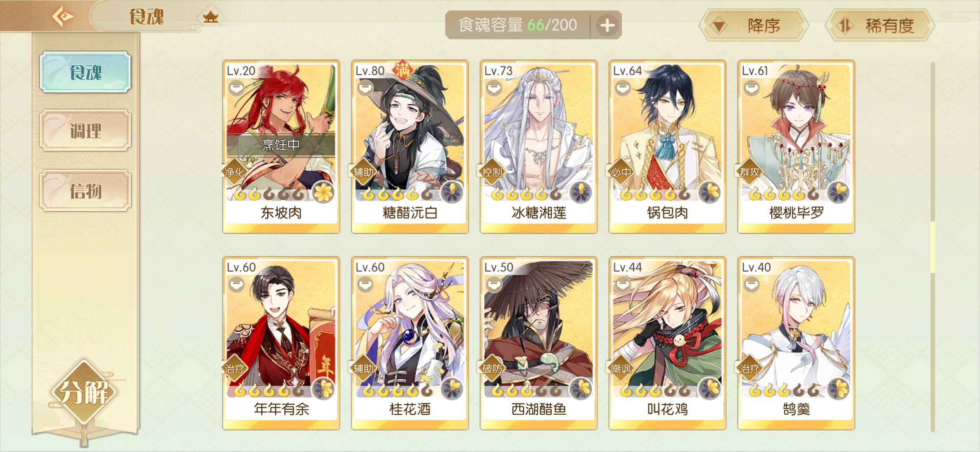The height and width of the screenshot is (452, 980).
Task: Switch to the 信物 tab
Action: coord(85,190)
